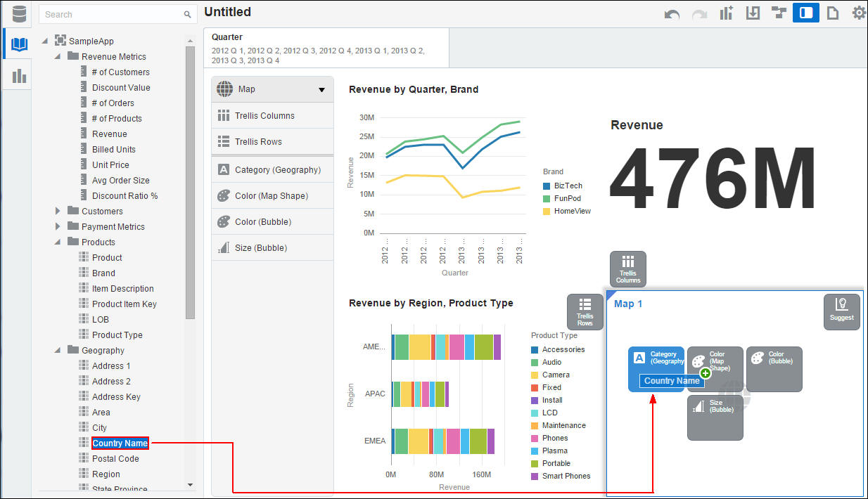Click the Map globe icon in panel
The height and width of the screenshot is (499, 868).
point(224,89)
